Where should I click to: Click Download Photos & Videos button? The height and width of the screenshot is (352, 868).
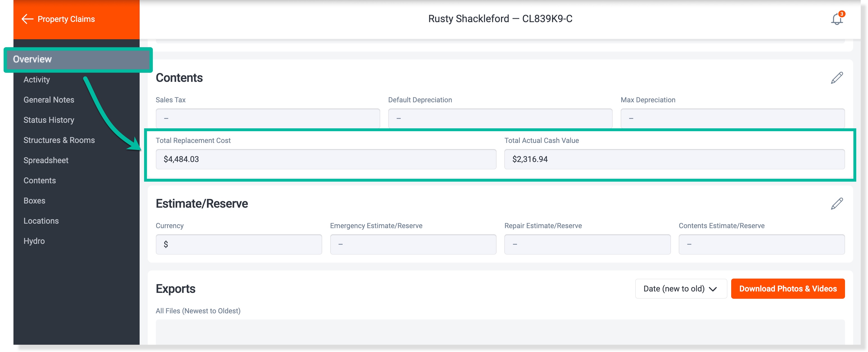pos(788,289)
